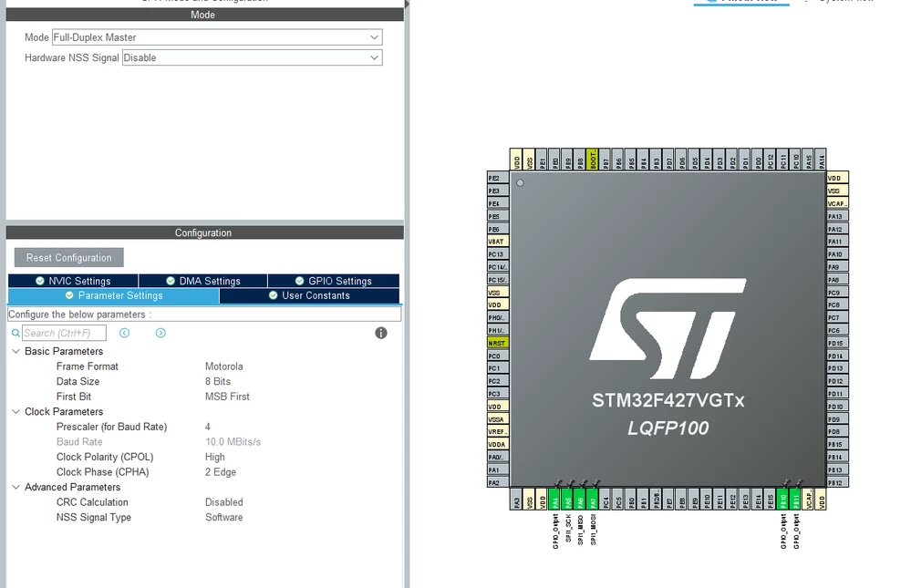Select the Prescaler value 4

pyautogui.click(x=207, y=427)
